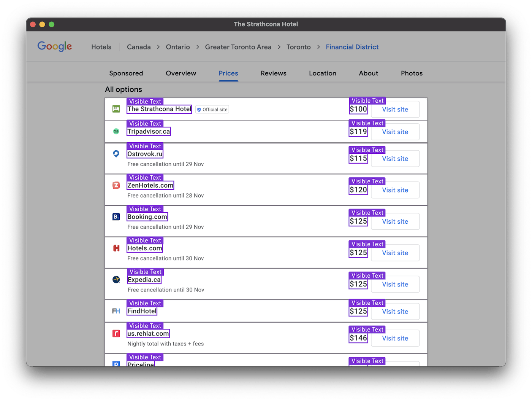Visit site for us.rehlat.com
Screen dimensions: 532x401
tap(395, 338)
